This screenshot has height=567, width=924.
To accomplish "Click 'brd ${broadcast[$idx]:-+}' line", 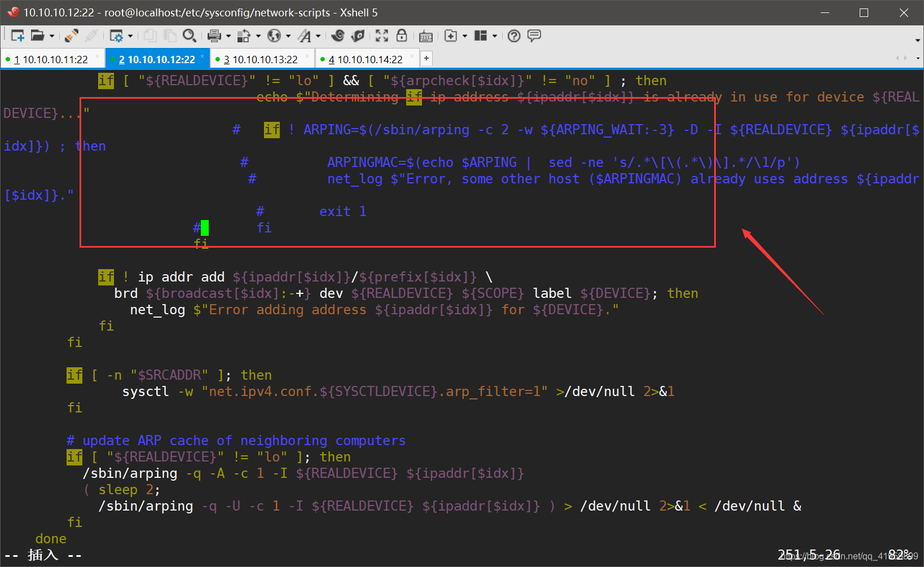I will [x=406, y=293].
